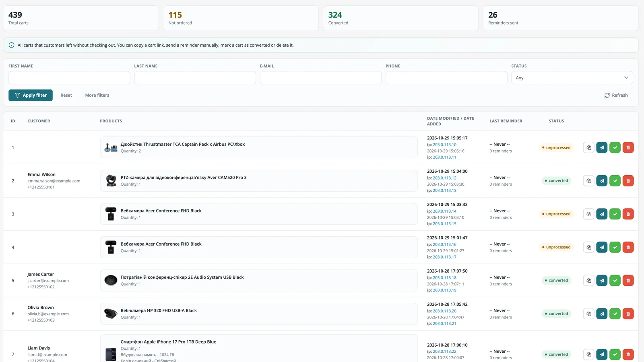Delete cart ID 1
644x362 pixels.
click(628, 147)
